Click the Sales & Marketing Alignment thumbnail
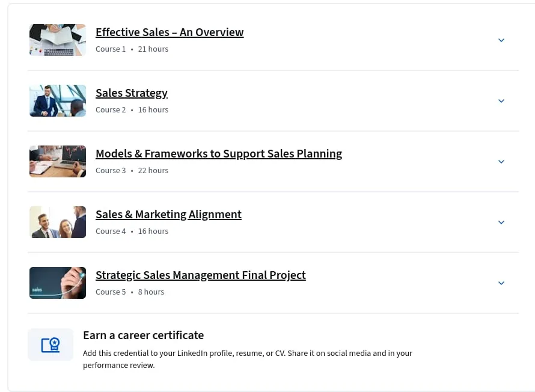535x392 pixels. tap(58, 222)
